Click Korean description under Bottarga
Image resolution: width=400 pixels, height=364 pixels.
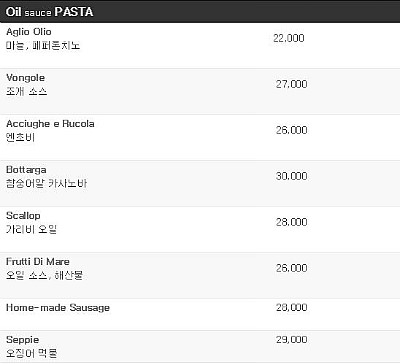pos(46,183)
